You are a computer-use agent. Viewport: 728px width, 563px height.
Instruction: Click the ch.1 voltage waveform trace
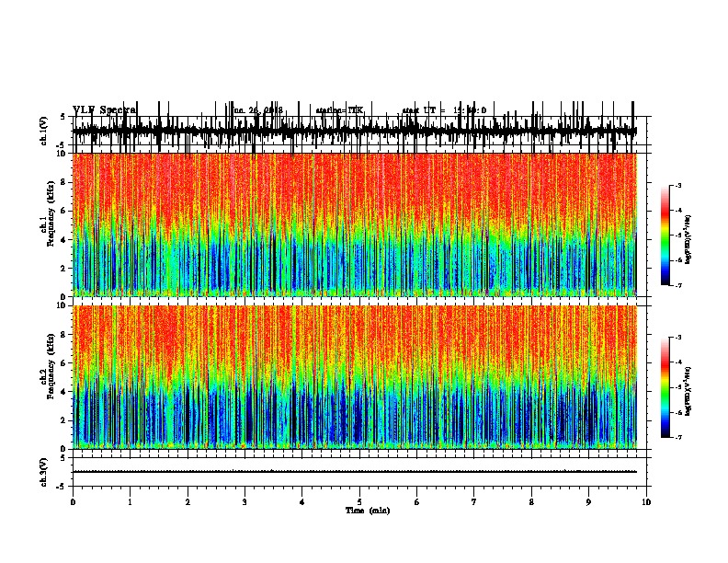pyautogui.click(x=355, y=131)
